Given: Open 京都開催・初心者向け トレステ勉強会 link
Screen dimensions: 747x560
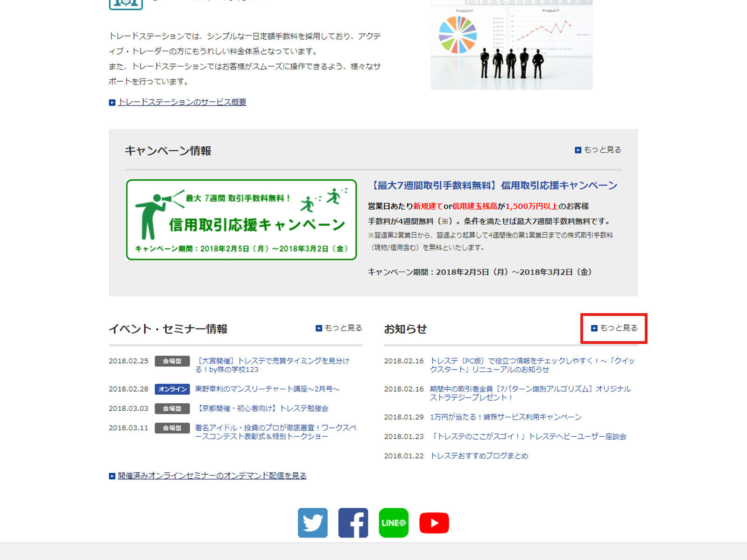Looking at the screenshot, I should (262, 408).
